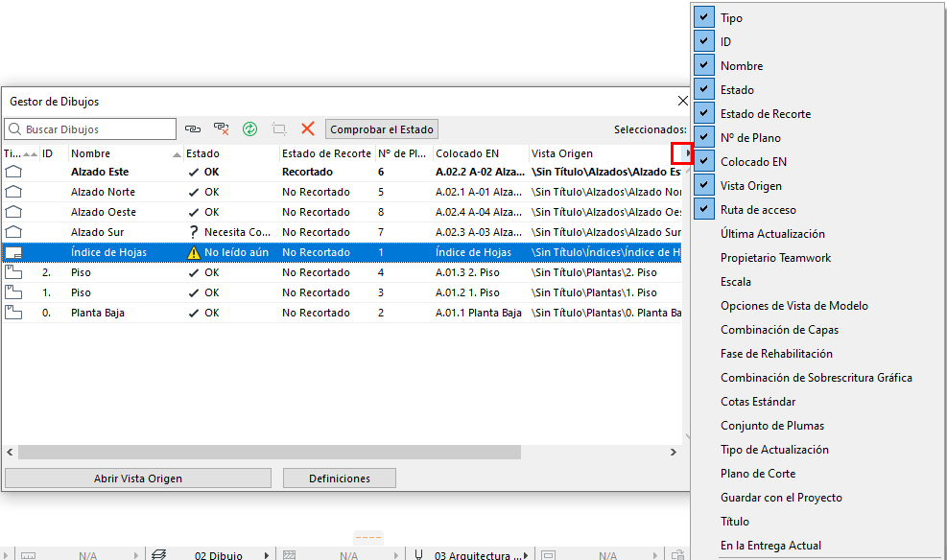Click the elevation type icon of Alzado Este
947x560 pixels.
(13, 172)
